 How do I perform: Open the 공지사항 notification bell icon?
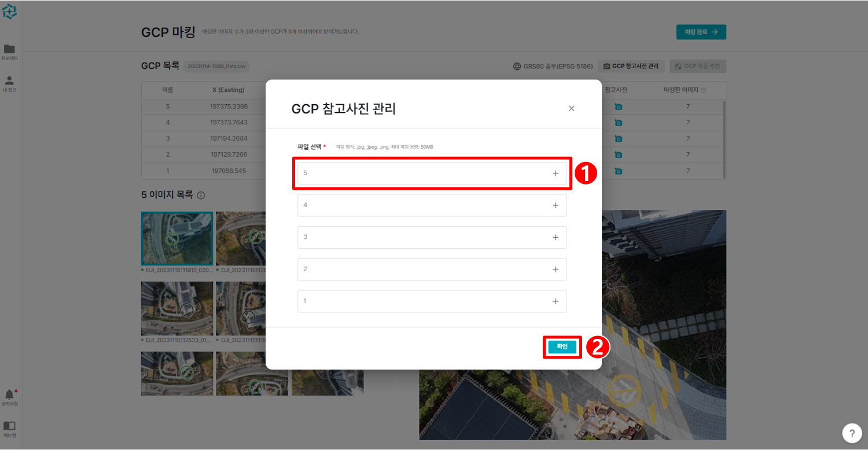(x=9, y=397)
